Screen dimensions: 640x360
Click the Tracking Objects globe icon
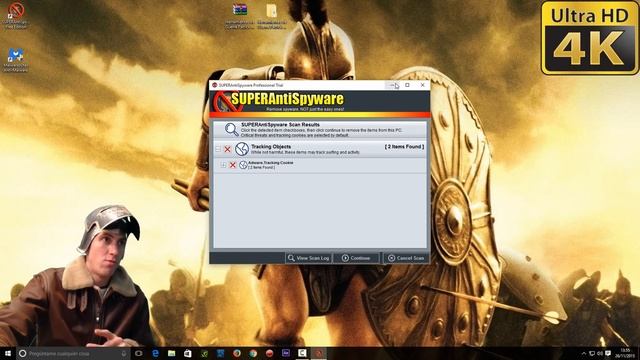click(242, 149)
